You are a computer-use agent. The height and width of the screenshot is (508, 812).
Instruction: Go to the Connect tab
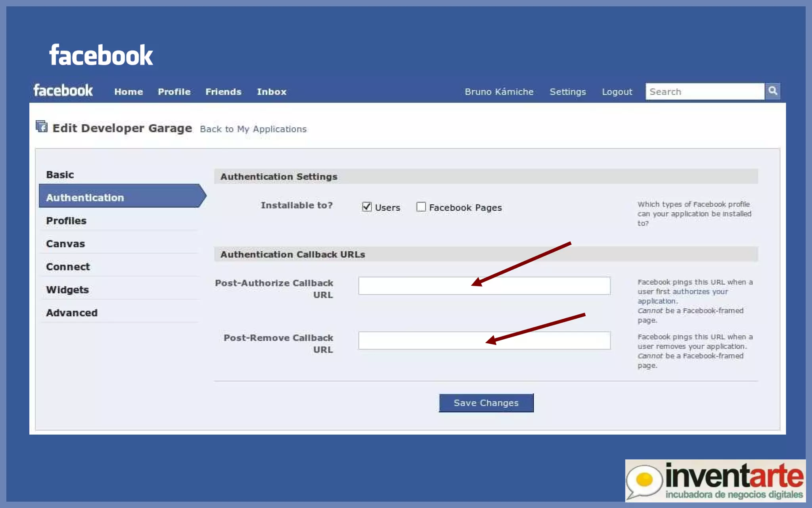pyautogui.click(x=68, y=267)
